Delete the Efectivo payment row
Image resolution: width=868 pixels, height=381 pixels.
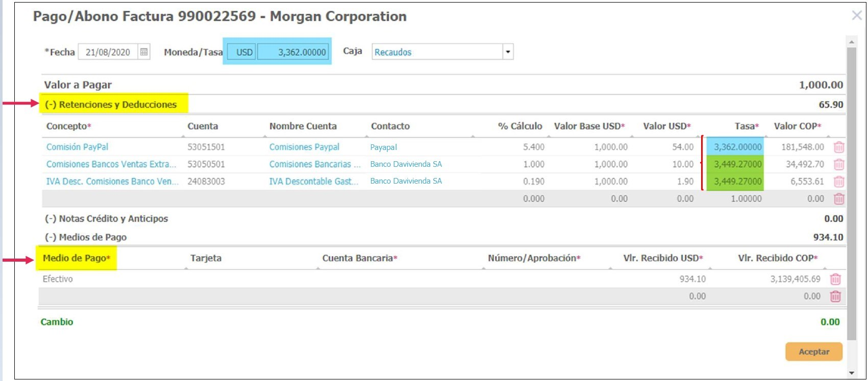(835, 280)
